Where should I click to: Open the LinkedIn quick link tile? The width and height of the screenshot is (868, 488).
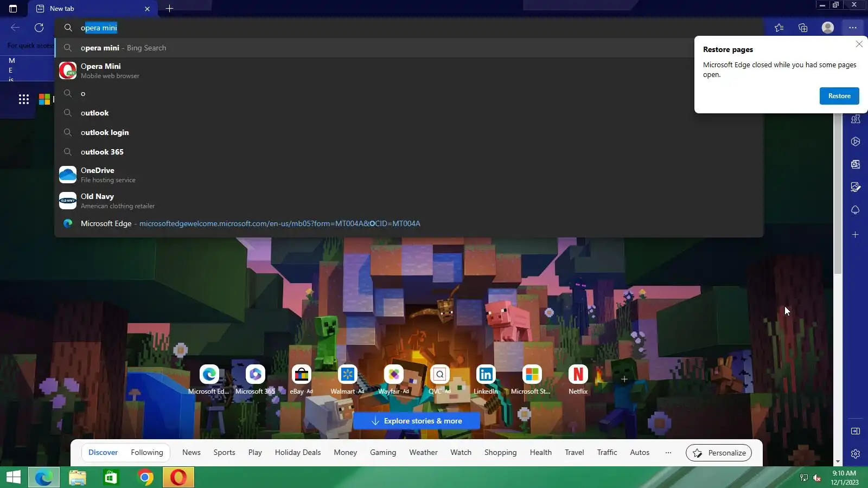[486, 380]
